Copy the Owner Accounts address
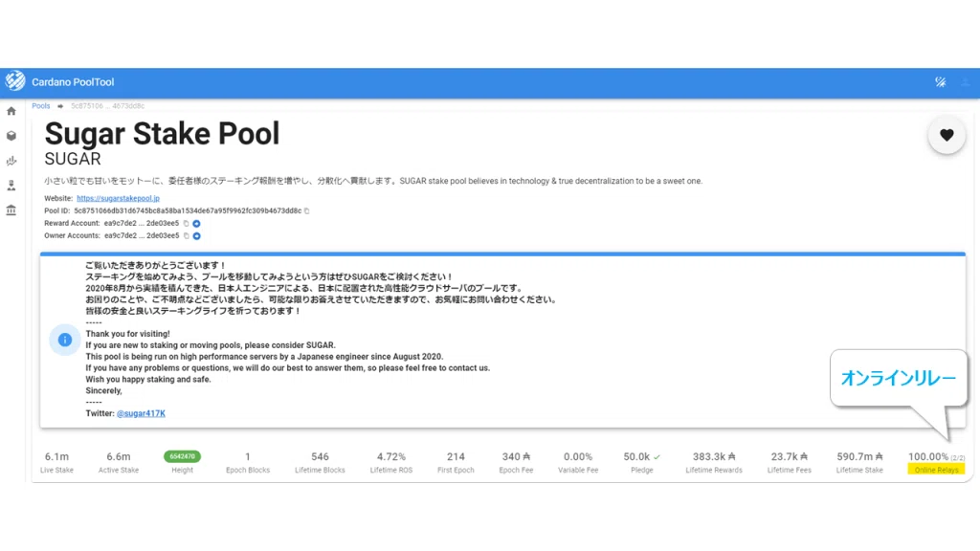980x551 pixels. coord(186,236)
